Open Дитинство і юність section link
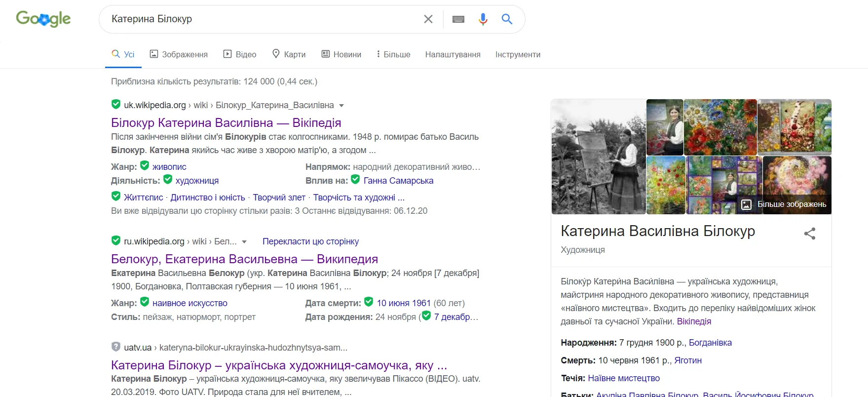Viewport: 868px width, 397px height. [x=208, y=198]
